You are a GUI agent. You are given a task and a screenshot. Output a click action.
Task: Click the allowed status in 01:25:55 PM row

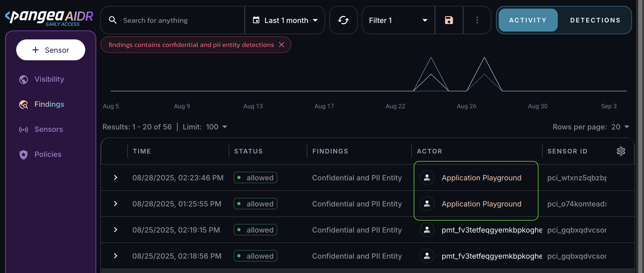coord(255,204)
